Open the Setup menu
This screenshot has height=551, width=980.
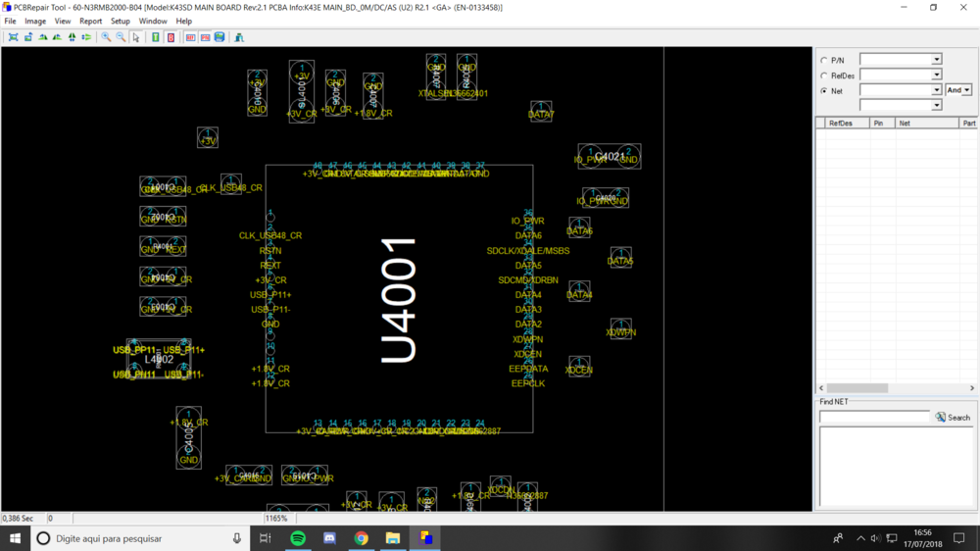(120, 21)
